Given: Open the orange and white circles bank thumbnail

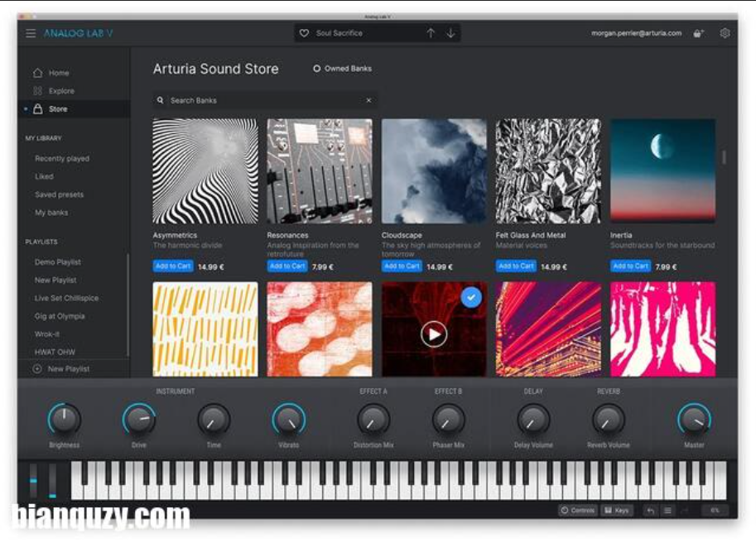Looking at the screenshot, I should point(320,329).
